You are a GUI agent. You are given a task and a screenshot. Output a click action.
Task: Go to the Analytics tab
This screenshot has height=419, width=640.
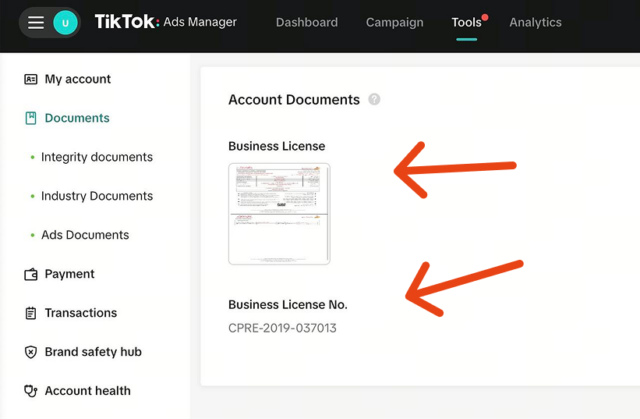coord(536,22)
